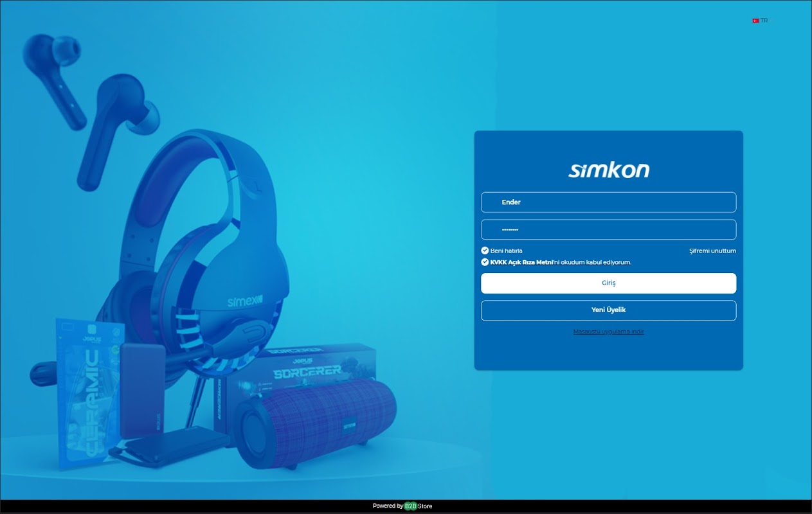Click the Simkon logo

(608, 170)
